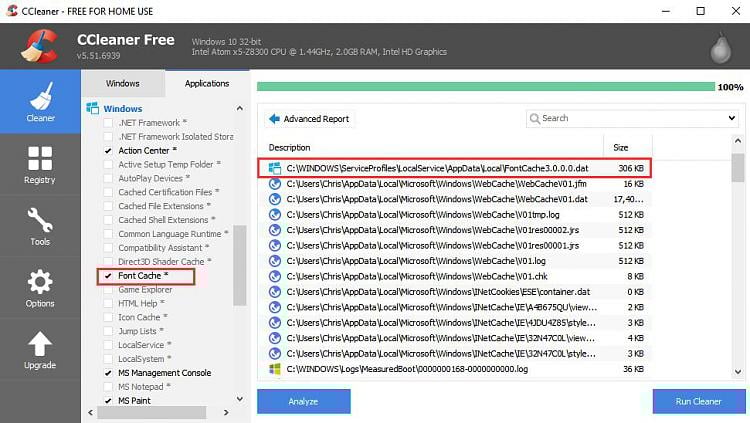Click the options list horizontal scrollbar thumb
750x423 pixels.
click(x=152, y=412)
